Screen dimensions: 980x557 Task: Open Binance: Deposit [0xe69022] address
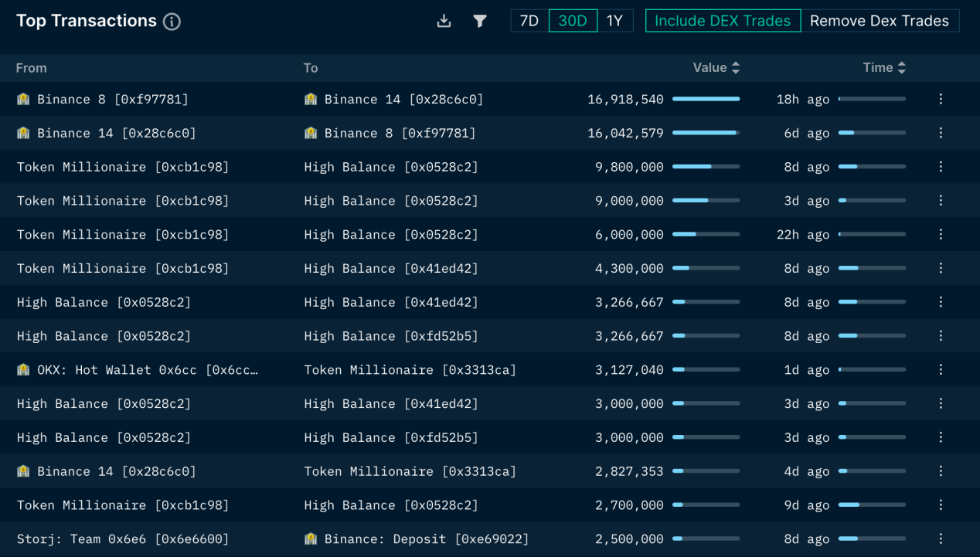[x=426, y=539]
